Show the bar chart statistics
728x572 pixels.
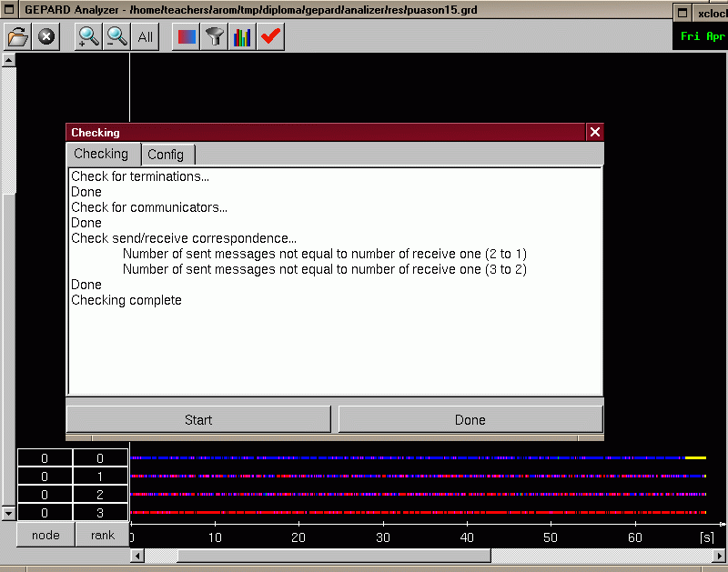[x=241, y=37]
